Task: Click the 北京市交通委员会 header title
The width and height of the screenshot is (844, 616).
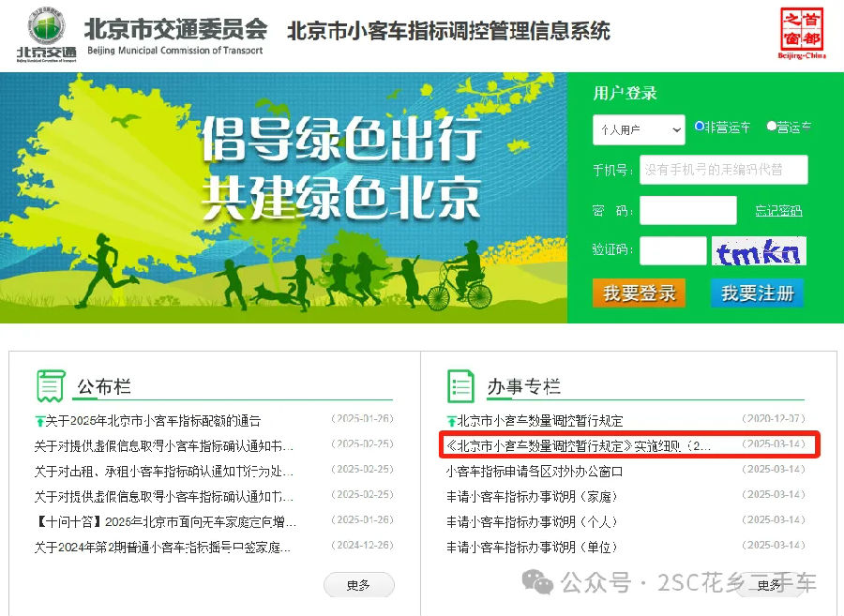Action: [x=175, y=28]
